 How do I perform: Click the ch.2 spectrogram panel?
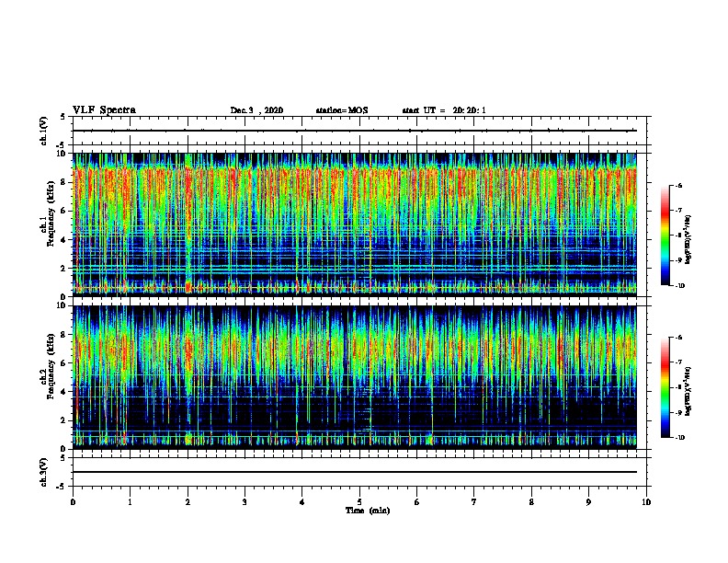coord(355,377)
